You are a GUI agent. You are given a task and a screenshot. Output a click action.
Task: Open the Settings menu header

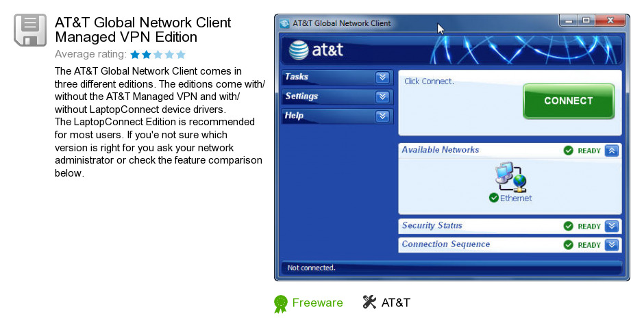[337, 97]
